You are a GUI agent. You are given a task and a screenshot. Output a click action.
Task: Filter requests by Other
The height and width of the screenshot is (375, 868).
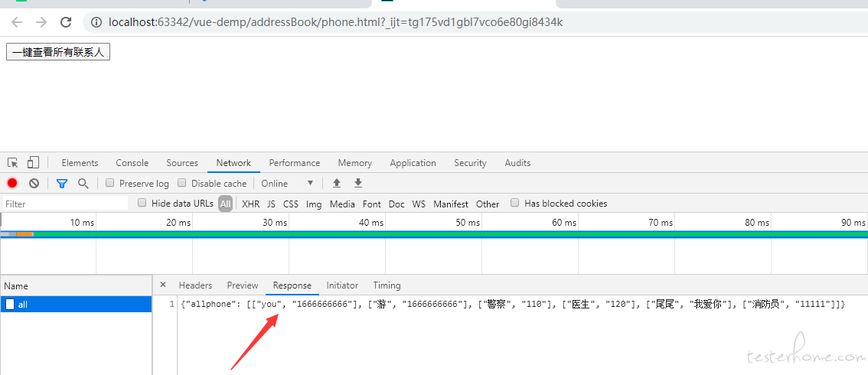click(x=488, y=204)
